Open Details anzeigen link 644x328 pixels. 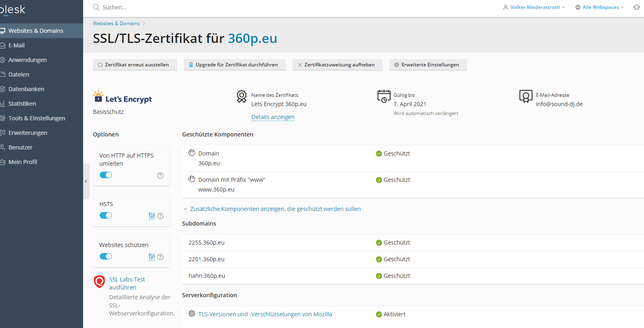tap(273, 117)
